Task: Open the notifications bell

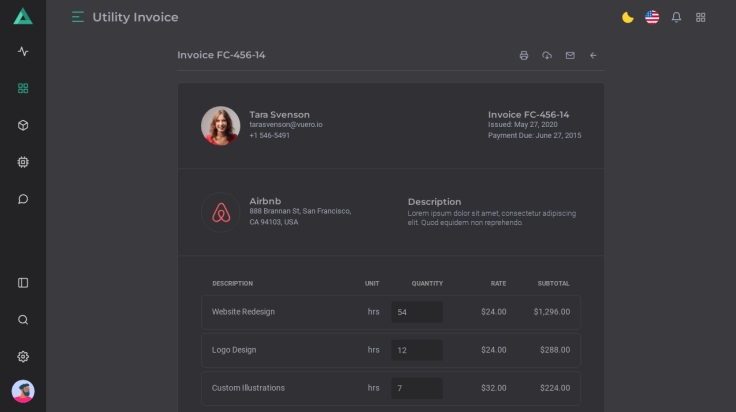Action: [x=676, y=17]
